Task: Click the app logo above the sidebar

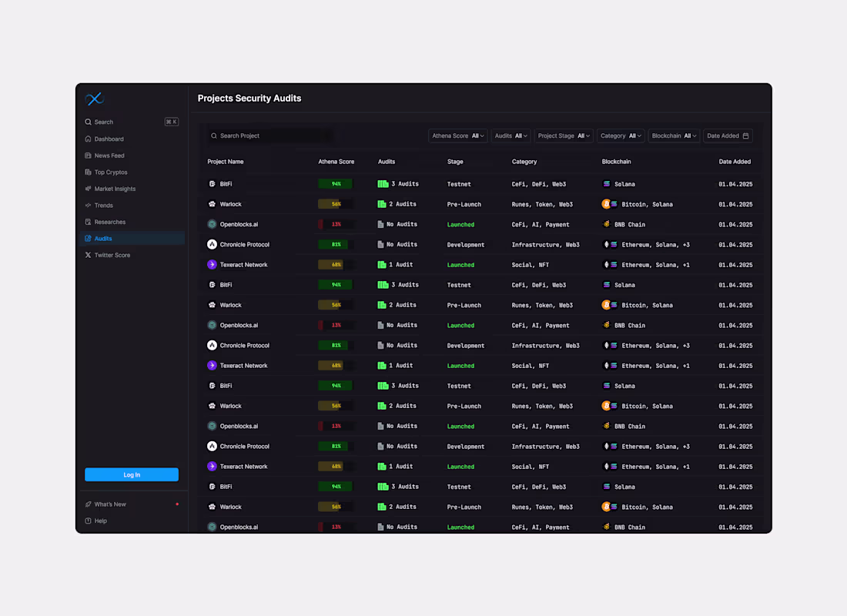Action: 94,99
